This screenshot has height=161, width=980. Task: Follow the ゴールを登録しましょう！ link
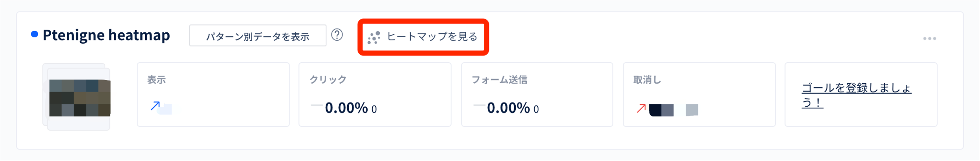click(x=856, y=95)
